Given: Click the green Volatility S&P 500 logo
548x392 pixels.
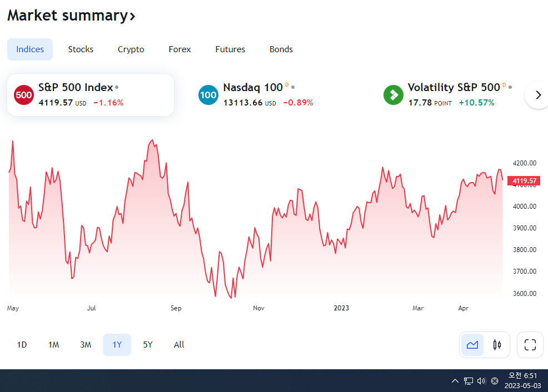Looking at the screenshot, I should pos(393,95).
